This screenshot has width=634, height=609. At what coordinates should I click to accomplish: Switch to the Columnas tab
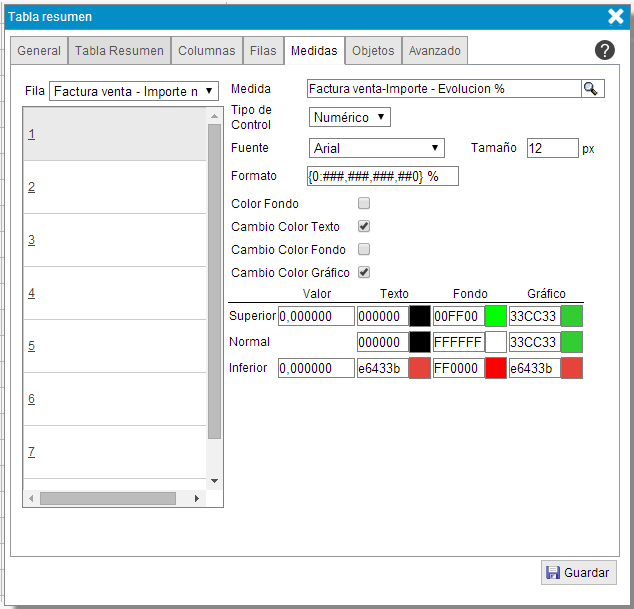coord(207,51)
